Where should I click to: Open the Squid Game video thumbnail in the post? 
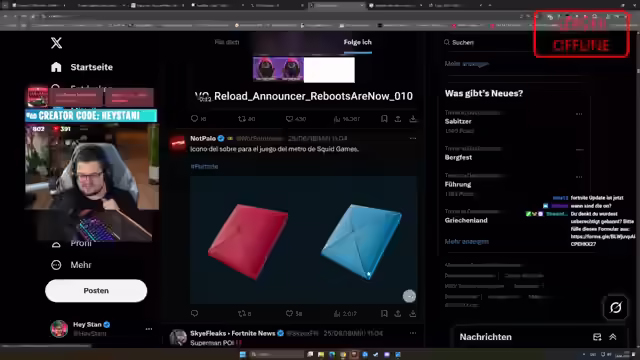tap(304, 70)
